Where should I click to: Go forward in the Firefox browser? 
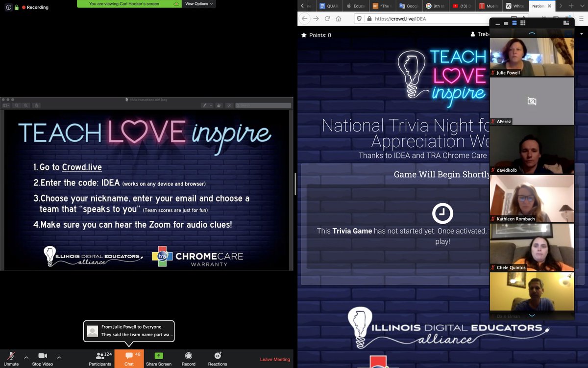pos(316,19)
